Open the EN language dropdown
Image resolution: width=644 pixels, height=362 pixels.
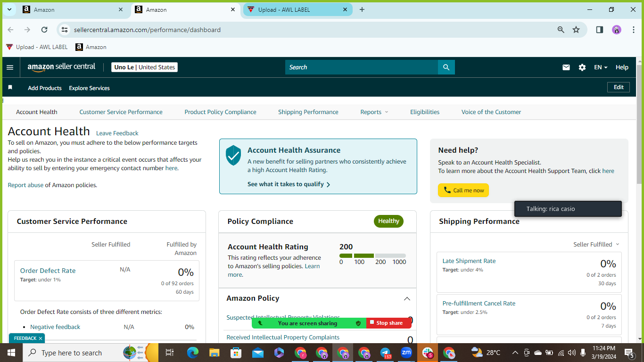(x=601, y=67)
